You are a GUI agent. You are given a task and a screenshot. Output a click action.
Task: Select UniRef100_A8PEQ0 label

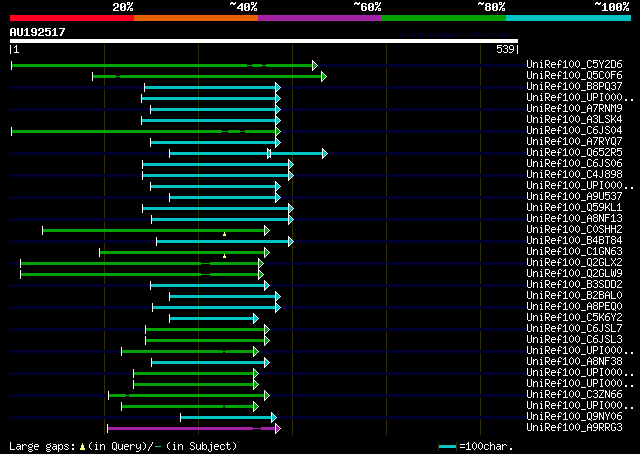574,307
